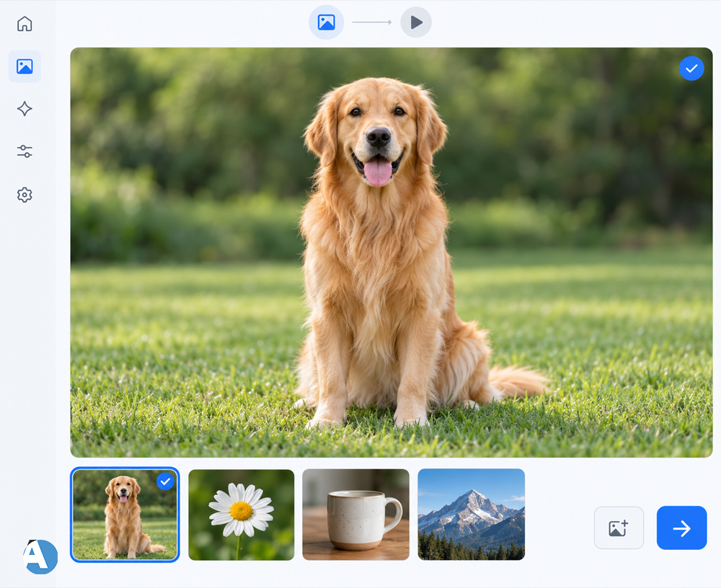Toggle the checkmark on the dog thumbnail
This screenshot has height=588, width=721.
[165, 481]
